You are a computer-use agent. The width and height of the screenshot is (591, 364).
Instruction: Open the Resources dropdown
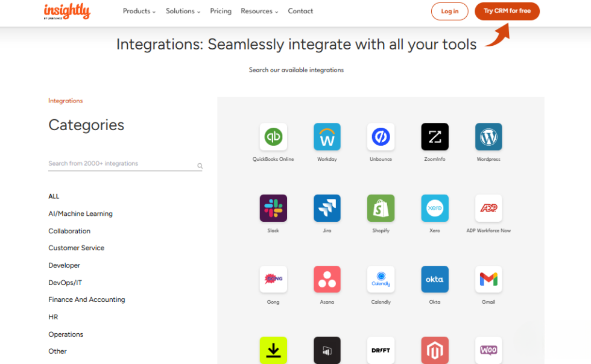click(259, 11)
